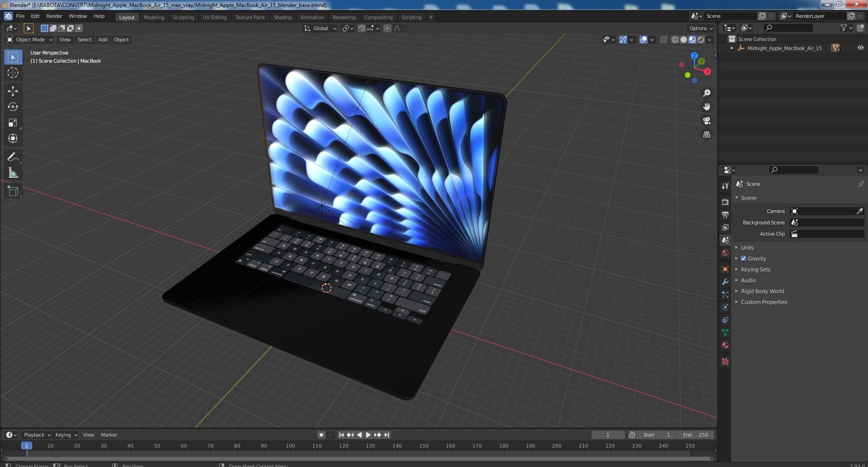
Task: Select the Measure tool
Action: 13,173
